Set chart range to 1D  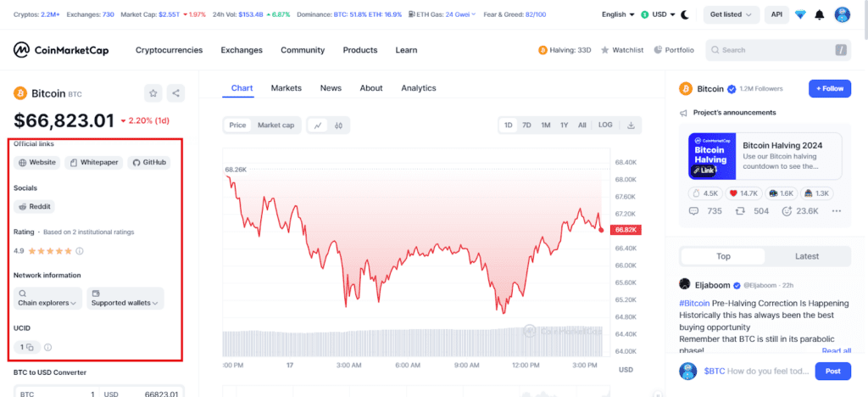click(x=508, y=126)
